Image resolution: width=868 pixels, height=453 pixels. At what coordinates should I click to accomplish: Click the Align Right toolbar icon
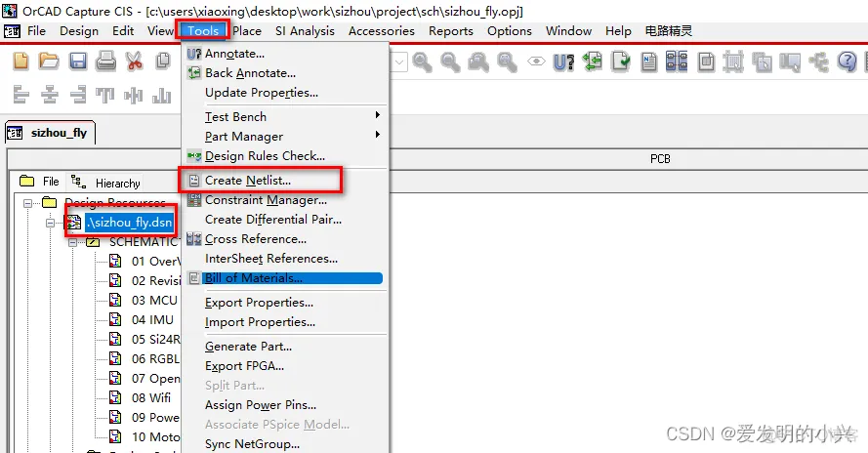click(78, 95)
